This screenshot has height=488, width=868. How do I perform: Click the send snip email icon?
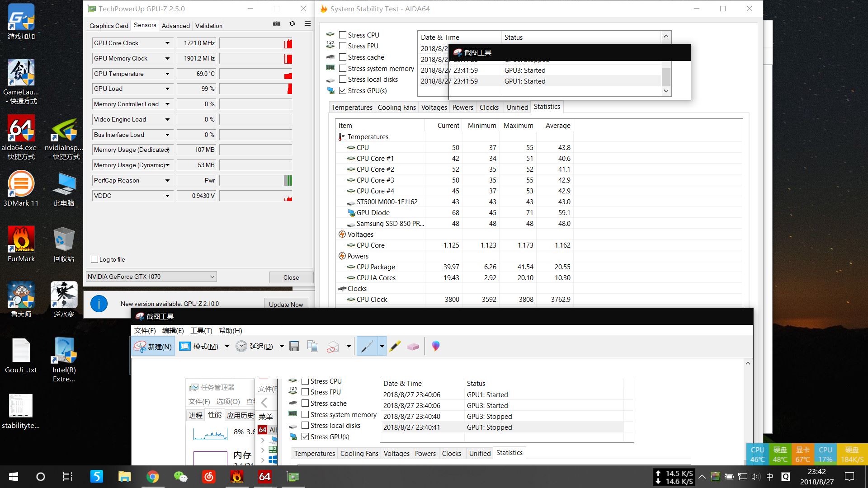click(333, 347)
